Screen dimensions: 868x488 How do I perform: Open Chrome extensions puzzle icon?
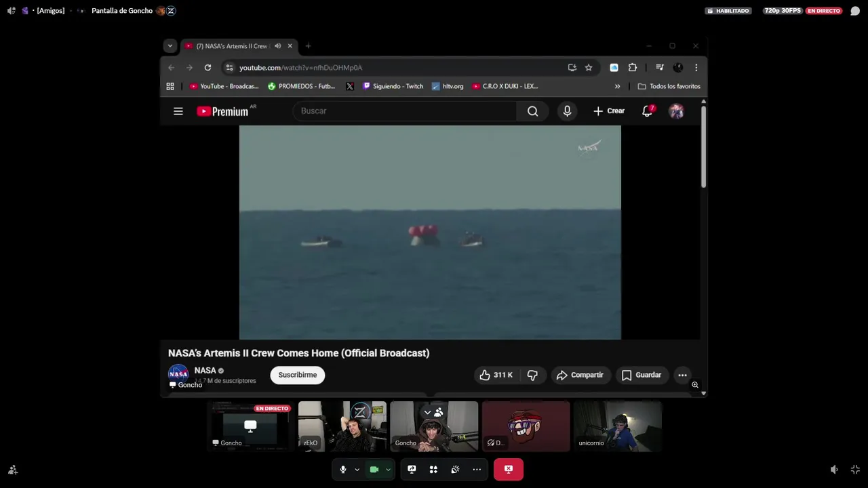click(633, 68)
